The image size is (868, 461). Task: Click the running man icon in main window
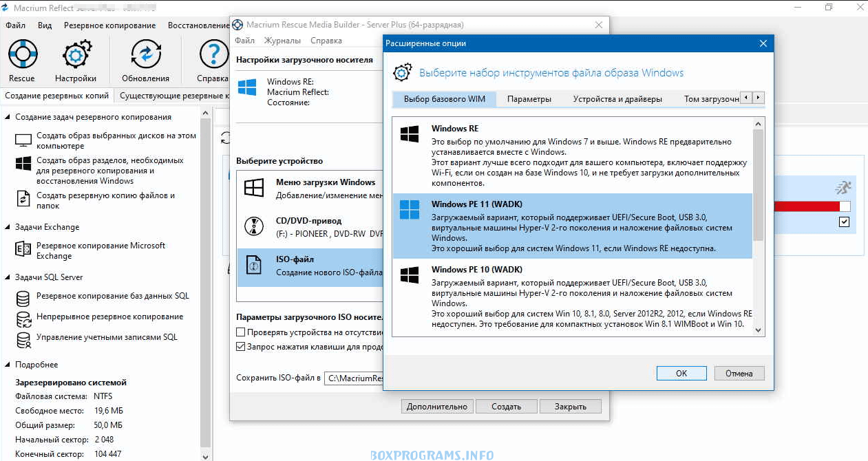point(843,187)
